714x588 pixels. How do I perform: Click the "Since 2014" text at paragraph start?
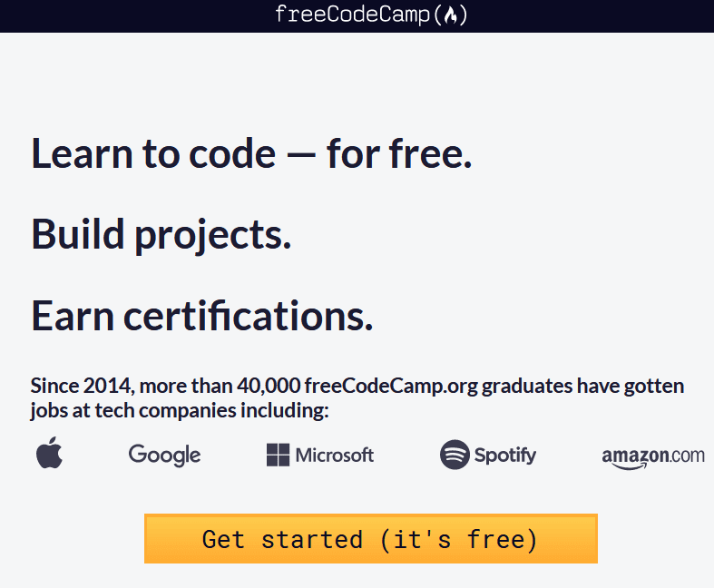tap(81, 386)
